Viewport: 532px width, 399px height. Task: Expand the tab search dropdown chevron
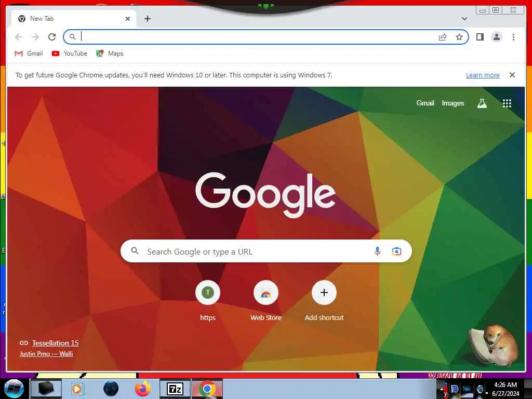pos(464,19)
